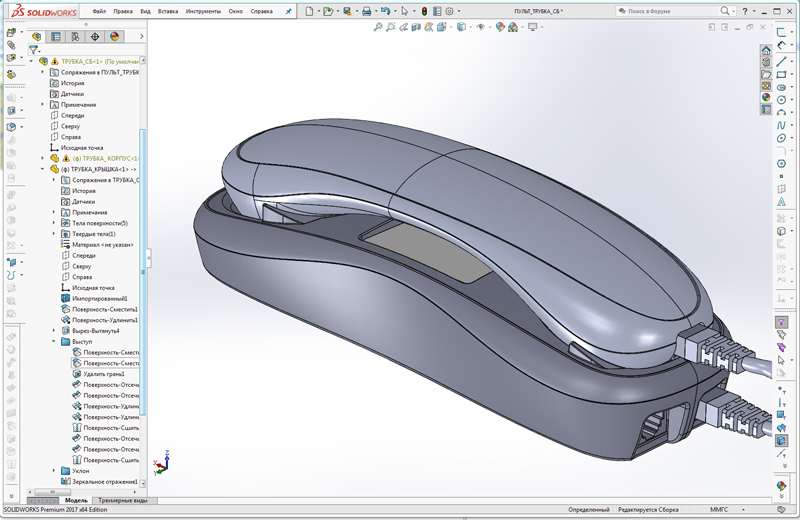Expand the ТРУБКА_ КОРПУС<1> component
800x520 pixels.
[42, 158]
